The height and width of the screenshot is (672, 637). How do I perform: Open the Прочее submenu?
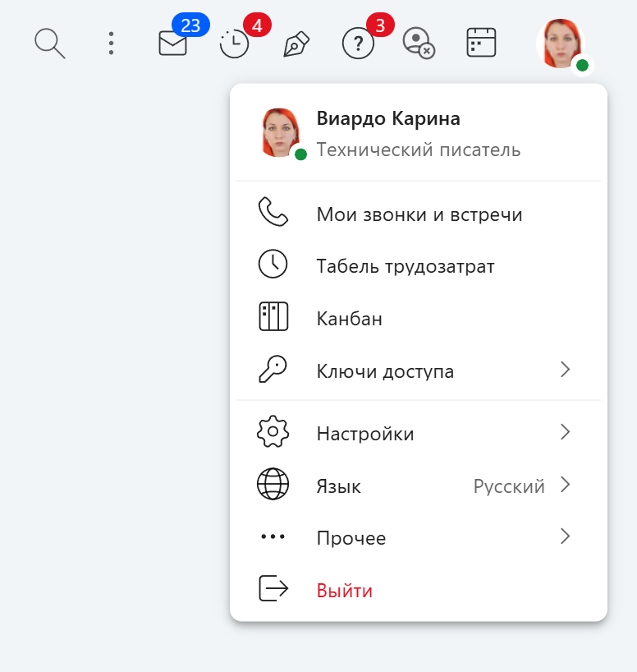pyautogui.click(x=419, y=538)
